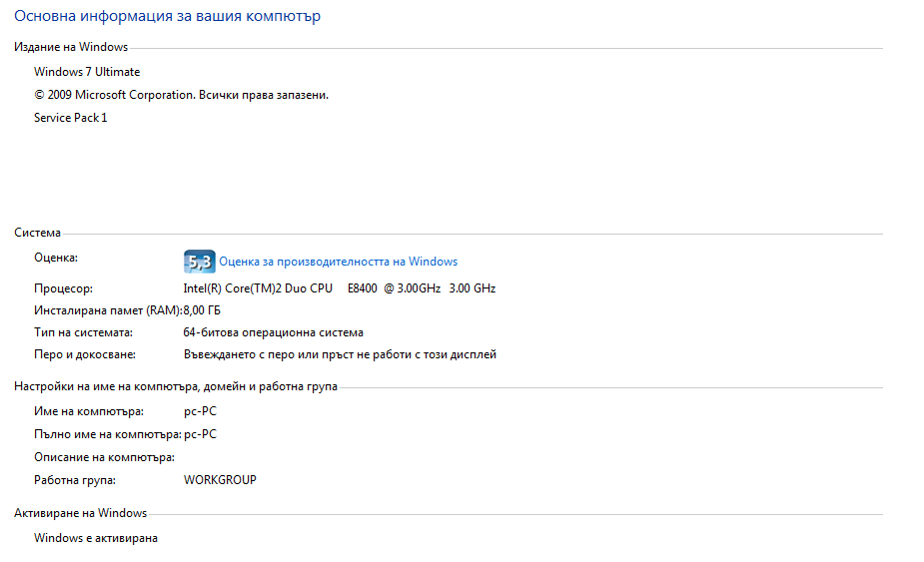Image resolution: width=924 pixels, height=562 pixels.
Task: Click the 64-битова операционна система text
Action: 274,332
